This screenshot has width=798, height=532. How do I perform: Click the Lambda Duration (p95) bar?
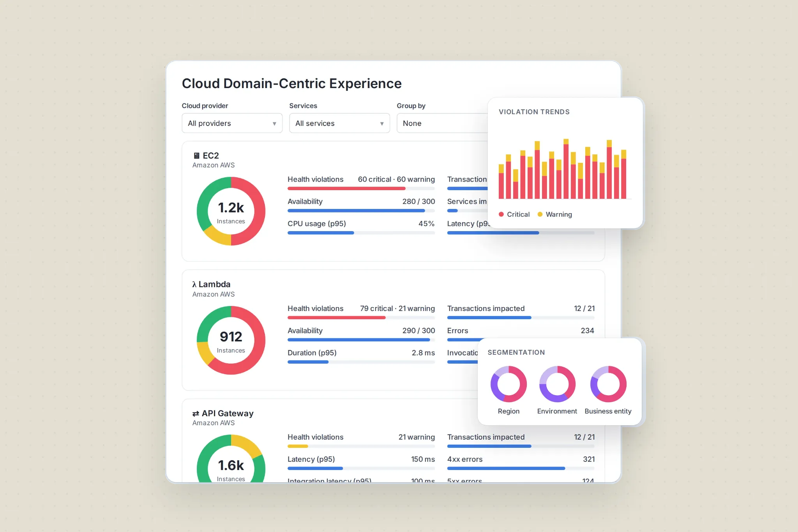click(x=361, y=362)
